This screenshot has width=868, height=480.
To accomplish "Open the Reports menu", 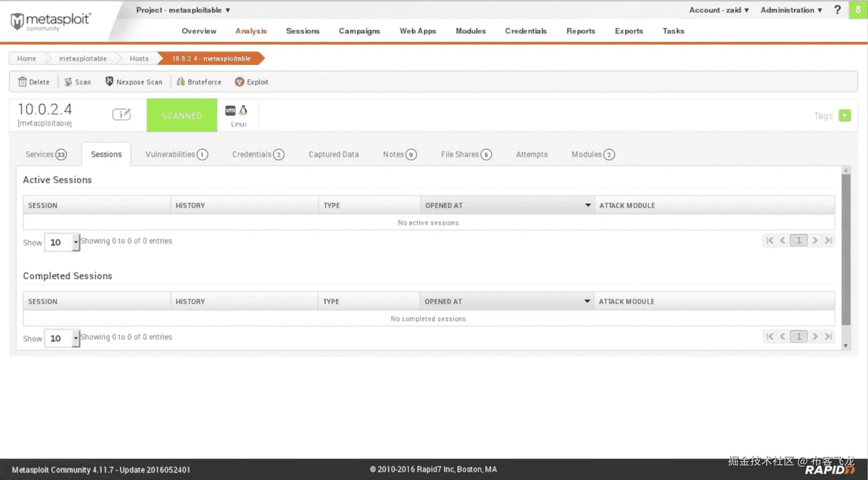I will (580, 31).
